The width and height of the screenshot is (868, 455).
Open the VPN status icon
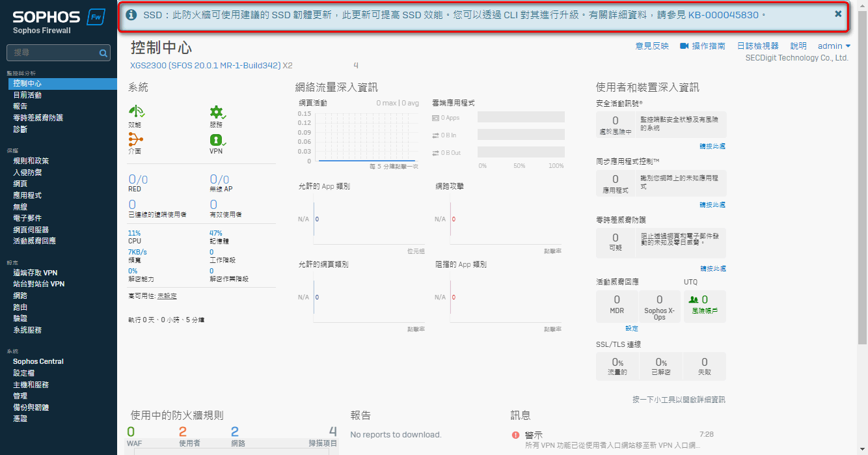pos(217,139)
